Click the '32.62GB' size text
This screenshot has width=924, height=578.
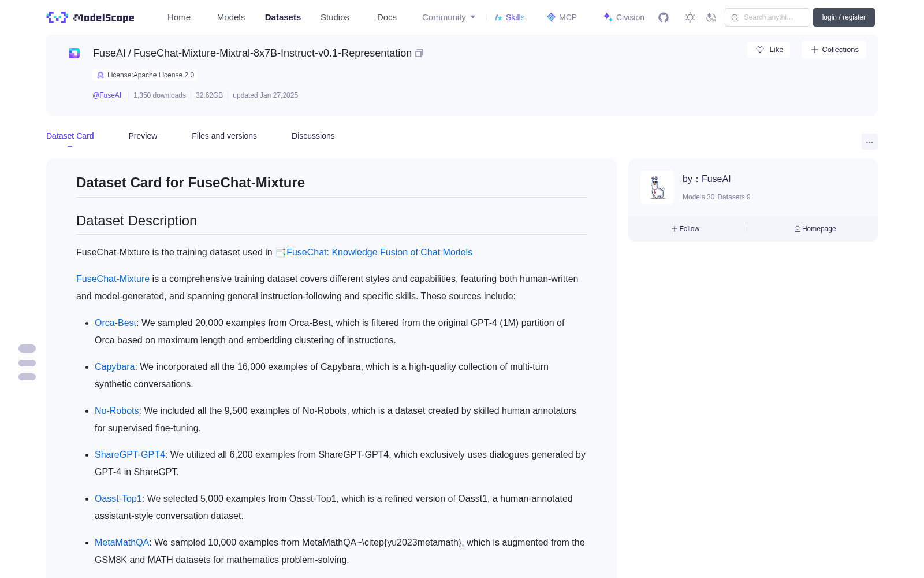click(209, 95)
